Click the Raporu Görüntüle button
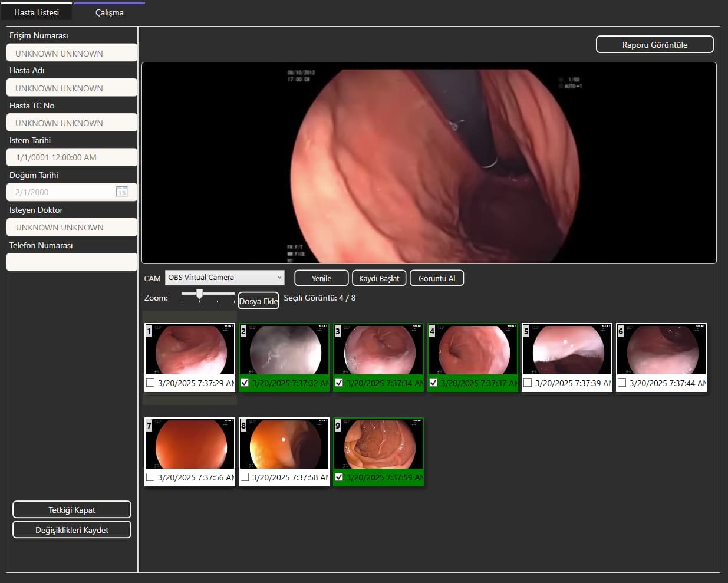 click(654, 45)
